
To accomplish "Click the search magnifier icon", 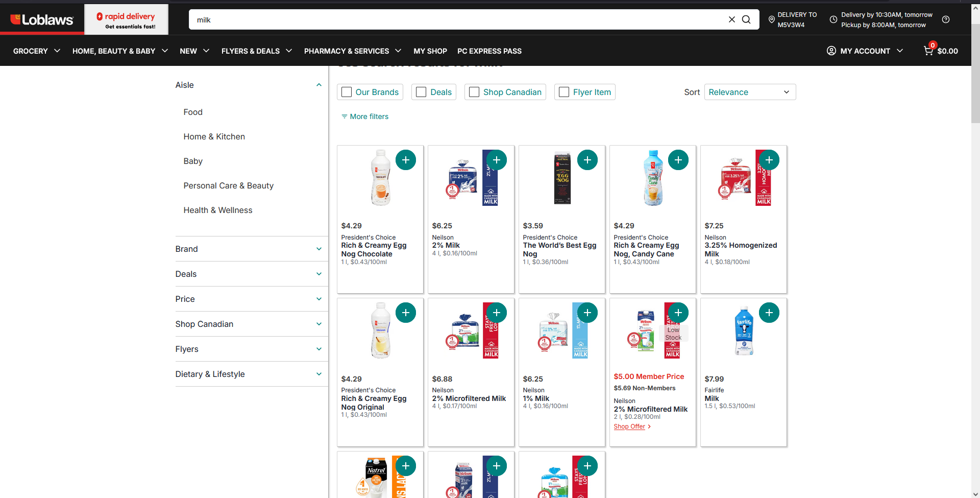I will click(x=746, y=19).
